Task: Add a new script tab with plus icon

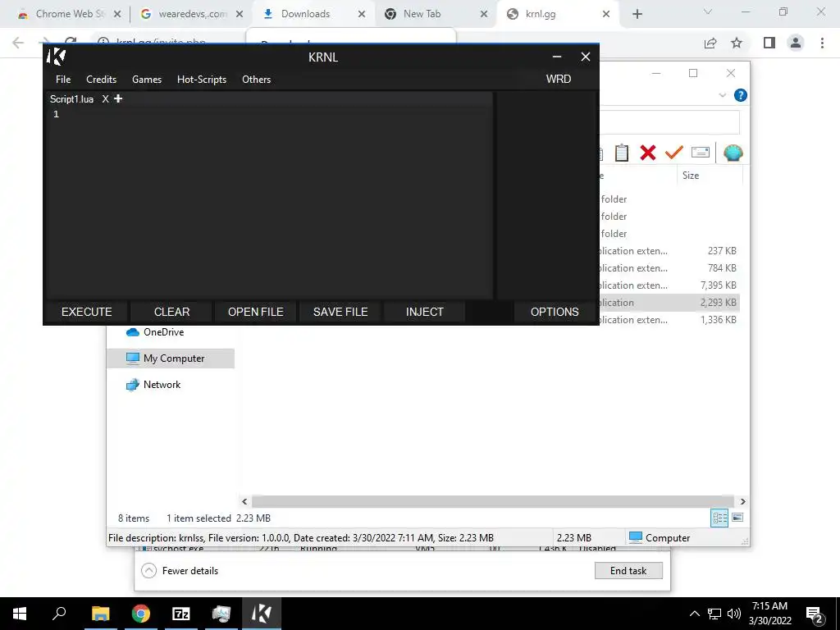Action: pyautogui.click(x=118, y=98)
